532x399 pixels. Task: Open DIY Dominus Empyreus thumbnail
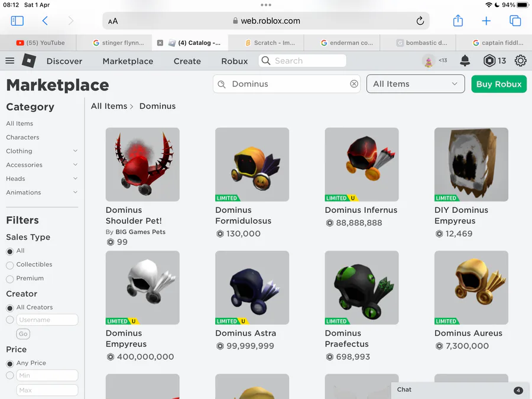click(471, 164)
